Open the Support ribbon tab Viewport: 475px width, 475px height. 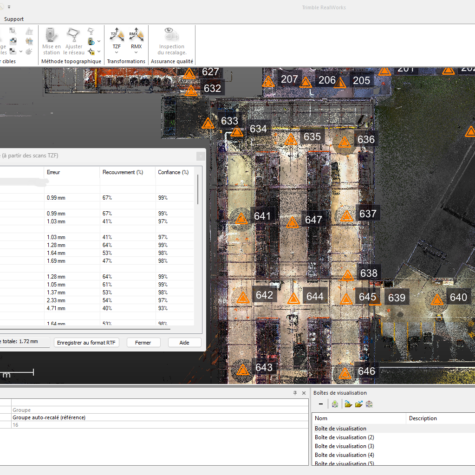tap(14, 19)
